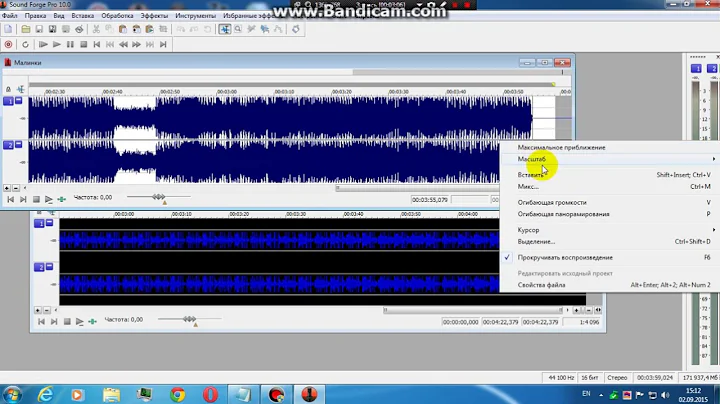This screenshot has height=404, width=720.
Task: Toggle channel 2 button in Малинки window
Action: [x=8, y=145]
